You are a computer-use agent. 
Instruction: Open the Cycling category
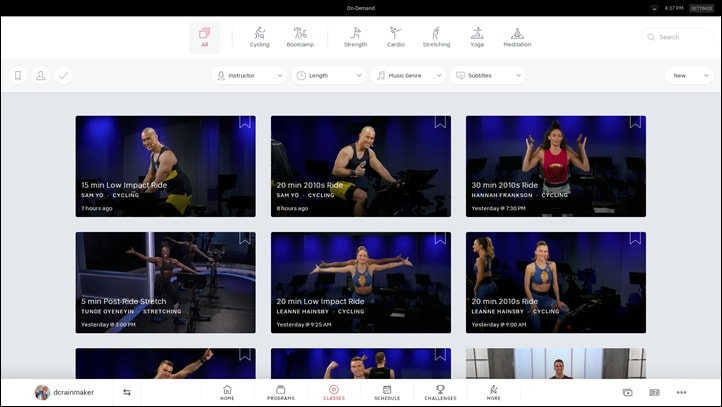tap(259, 37)
